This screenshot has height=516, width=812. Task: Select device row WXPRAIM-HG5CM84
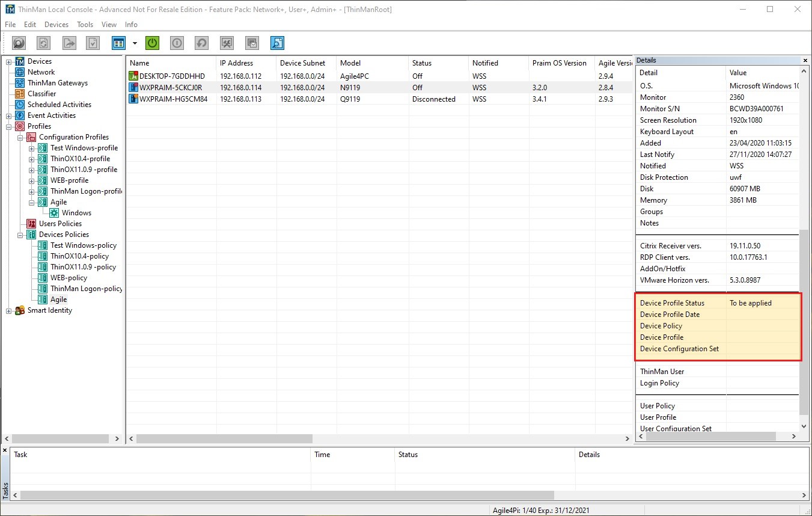380,99
